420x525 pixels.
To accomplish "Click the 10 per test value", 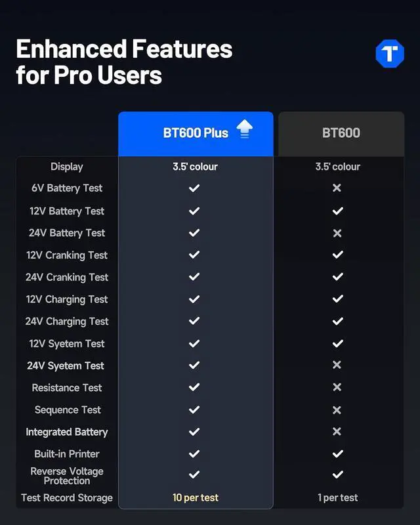I will (196, 498).
